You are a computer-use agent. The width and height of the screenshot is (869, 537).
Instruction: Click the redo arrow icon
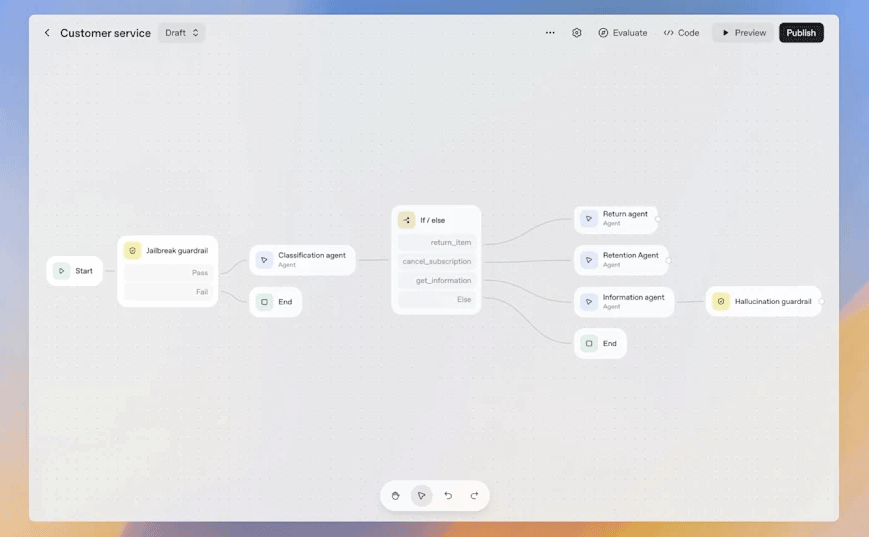(474, 495)
